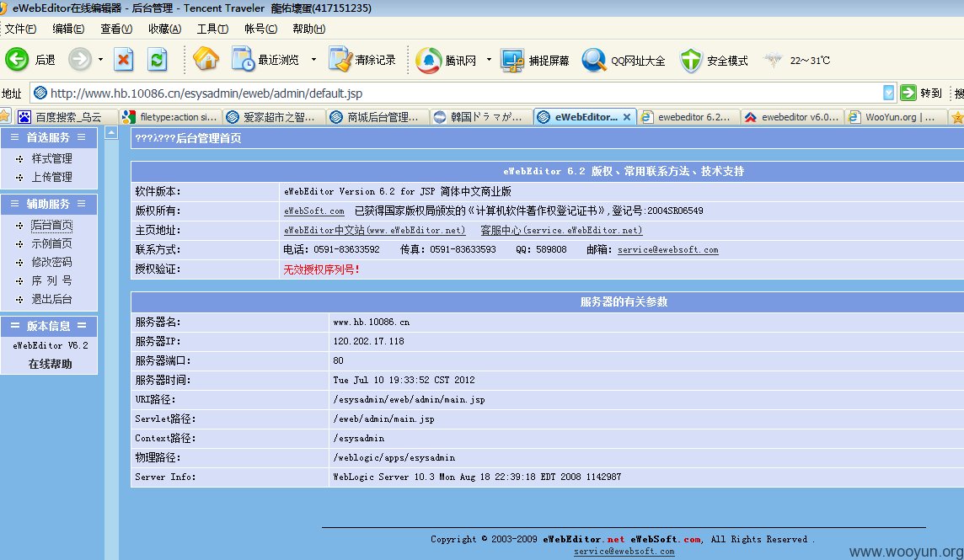
Task: Collapse the 辅助服务 sidebar section
Action: (x=49, y=204)
